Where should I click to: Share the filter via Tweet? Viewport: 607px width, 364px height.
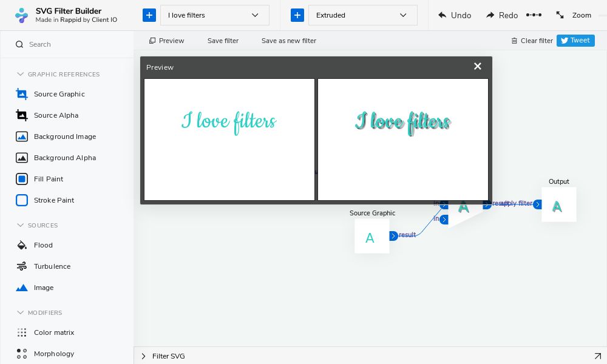click(575, 41)
